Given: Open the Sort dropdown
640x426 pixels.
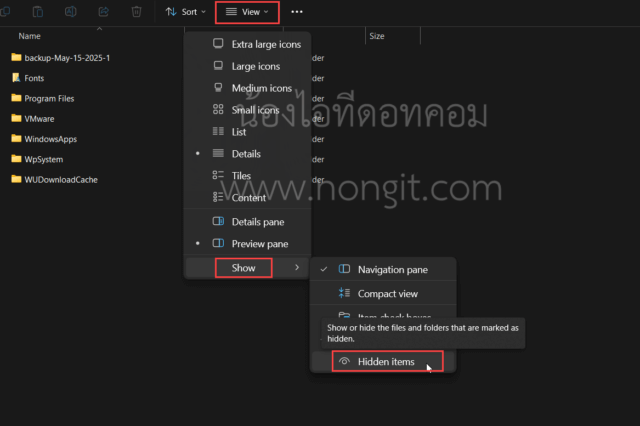Looking at the screenshot, I should coord(186,12).
